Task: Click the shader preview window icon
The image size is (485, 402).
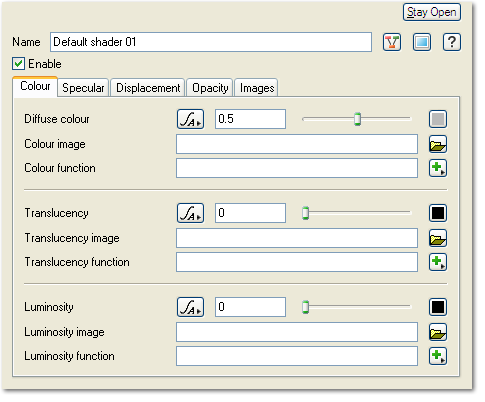Action: point(422,42)
